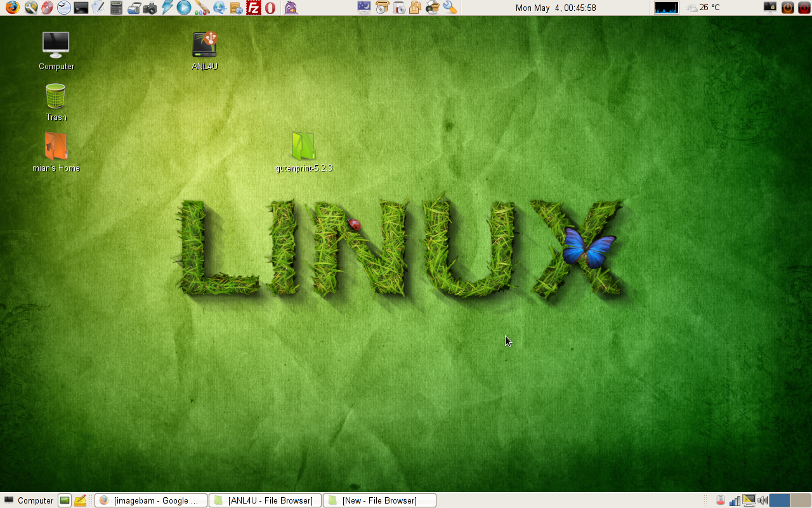
Task: Select the gutenprint-5.2.3 folder
Action: coord(304,152)
